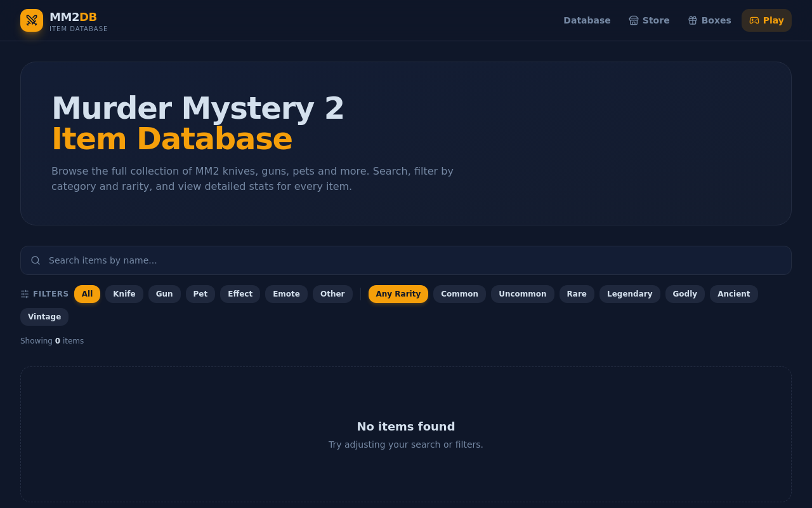Screen dimensions: 812x508
Task: Click the 'No items found' message
Action: (406, 427)
